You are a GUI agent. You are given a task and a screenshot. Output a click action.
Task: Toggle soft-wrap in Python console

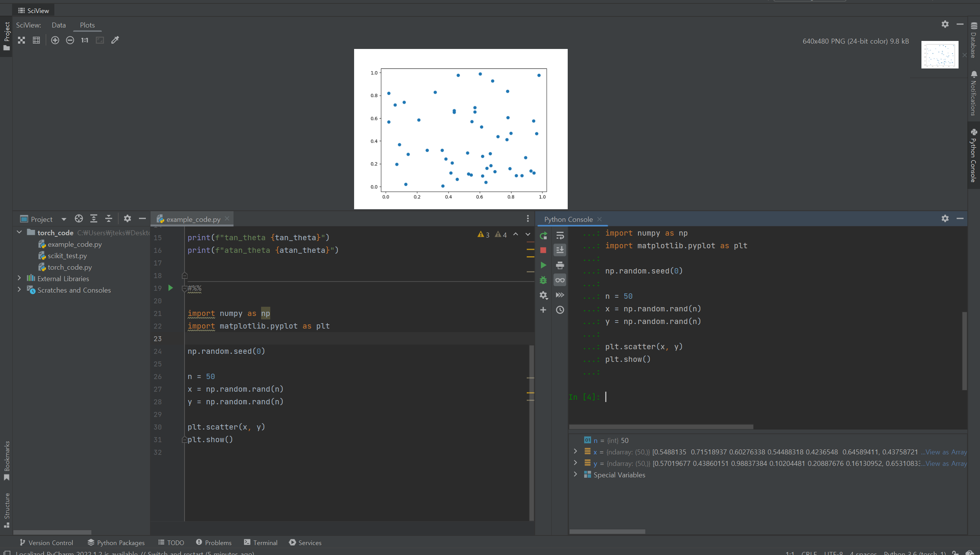point(560,236)
